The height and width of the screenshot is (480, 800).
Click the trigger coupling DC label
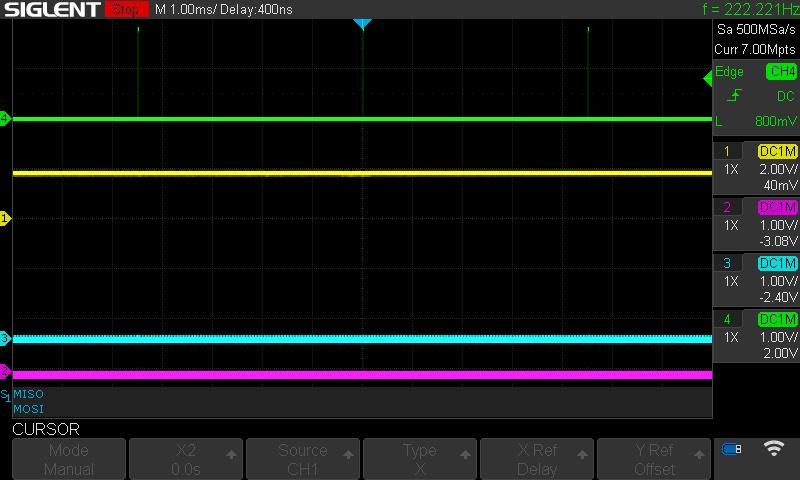click(785, 96)
